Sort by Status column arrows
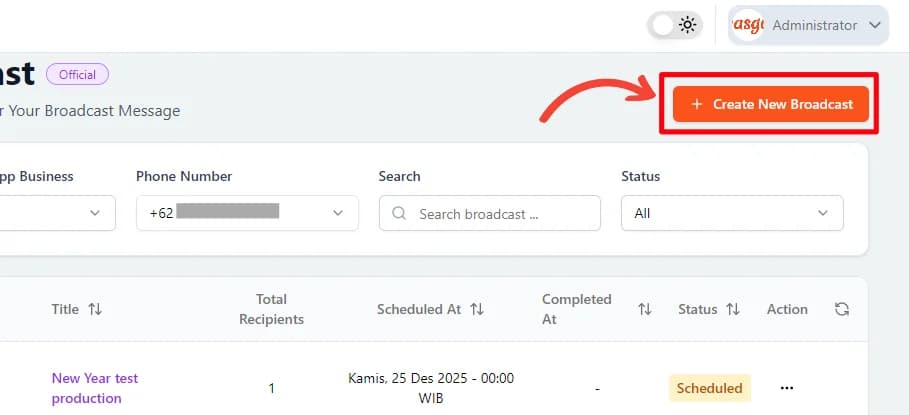The width and height of the screenshot is (909, 415). [x=733, y=310]
